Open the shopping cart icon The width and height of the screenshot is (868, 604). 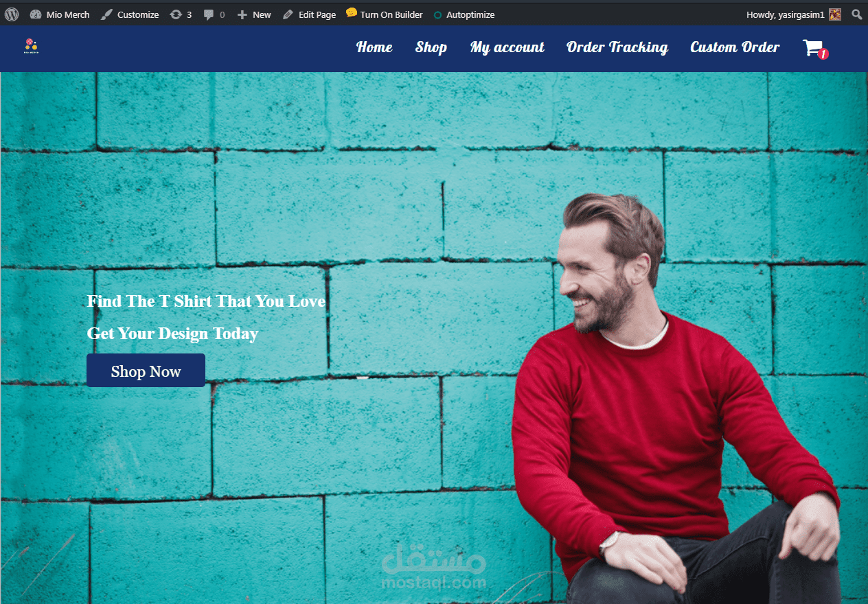[814, 48]
